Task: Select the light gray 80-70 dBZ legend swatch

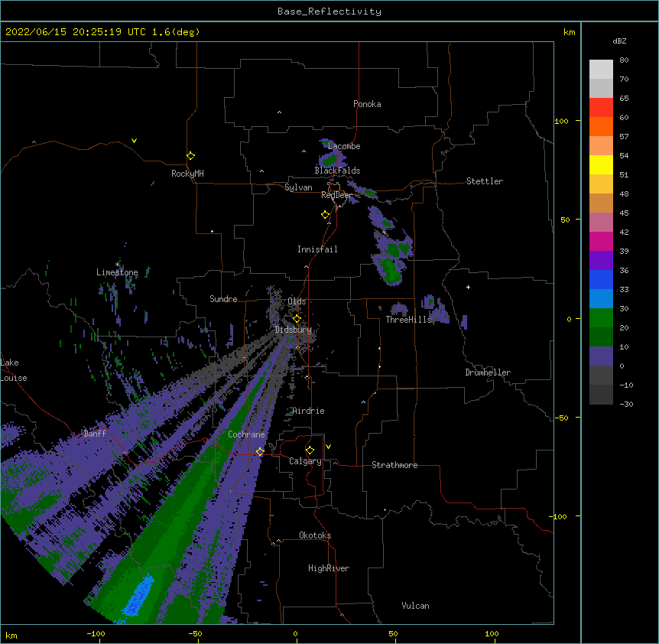Action: (601, 70)
